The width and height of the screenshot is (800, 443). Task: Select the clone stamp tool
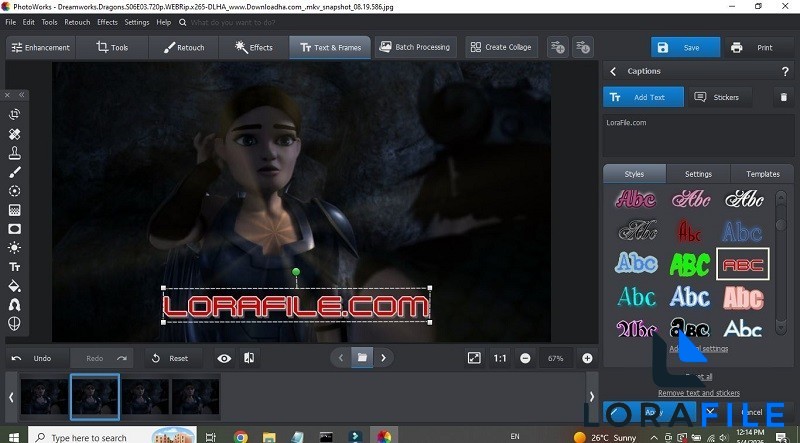click(14, 153)
